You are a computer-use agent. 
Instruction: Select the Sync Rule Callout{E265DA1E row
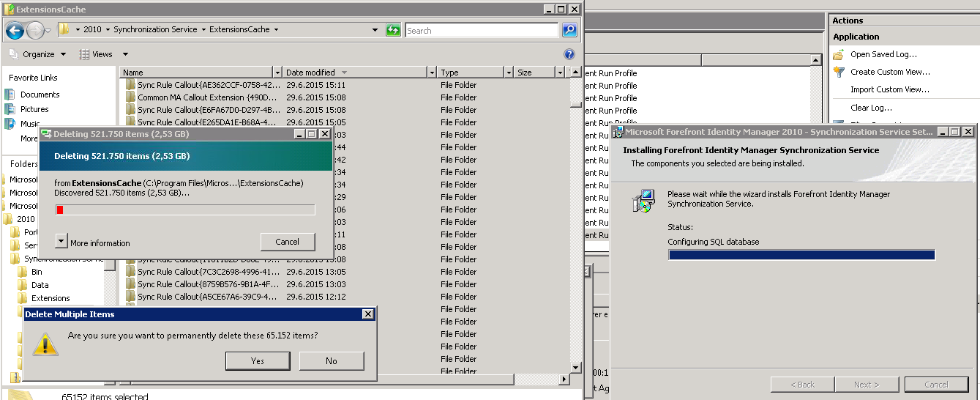click(344, 122)
